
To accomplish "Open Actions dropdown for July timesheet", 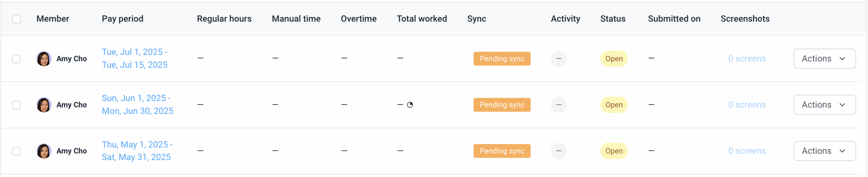I will (825, 59).
